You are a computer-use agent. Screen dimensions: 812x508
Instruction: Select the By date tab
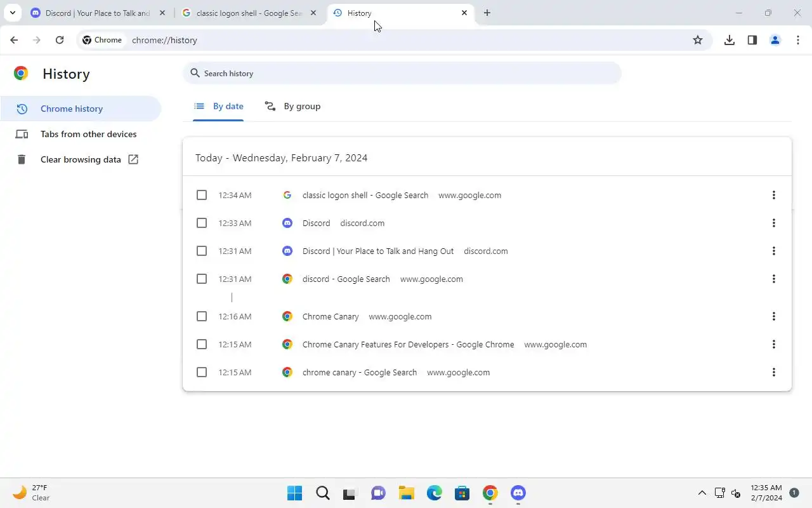[x=219, y=106]
